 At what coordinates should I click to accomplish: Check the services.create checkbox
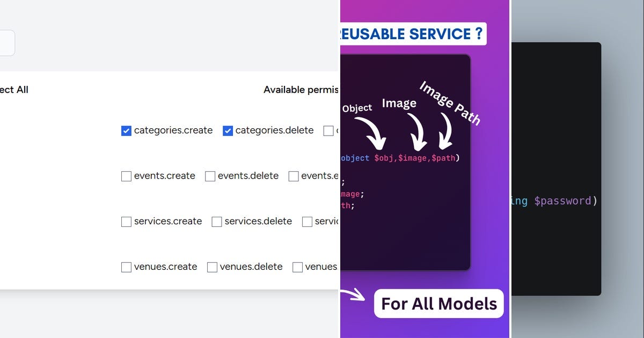(126, 221)
